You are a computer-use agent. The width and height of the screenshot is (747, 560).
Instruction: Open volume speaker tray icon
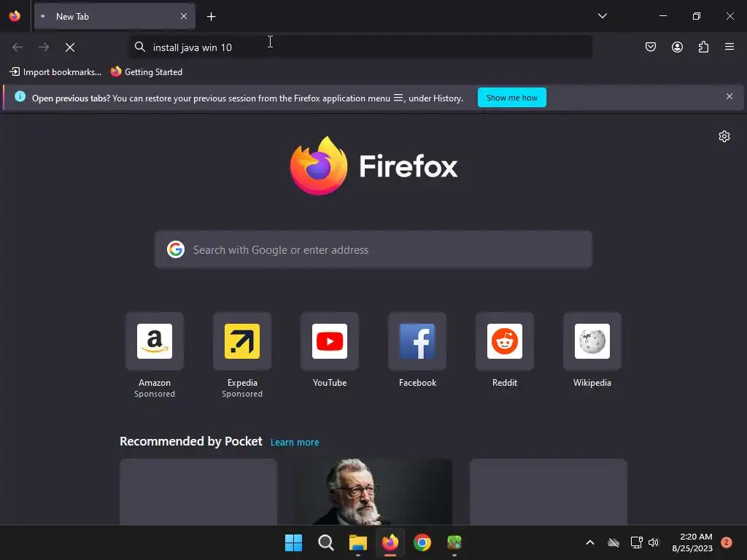click(x=654, y=542)
